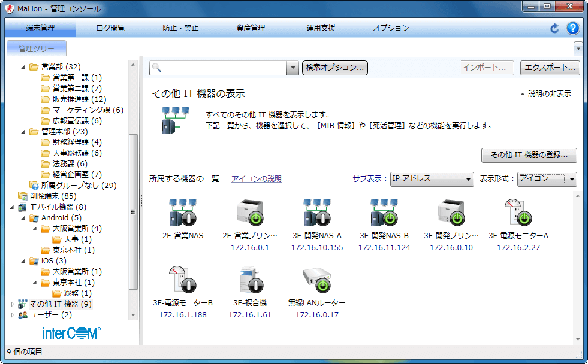This screenshot has width=588, height=364.
Task: Expand the ユーザー tree node
Action: click(x=13, y=315)
